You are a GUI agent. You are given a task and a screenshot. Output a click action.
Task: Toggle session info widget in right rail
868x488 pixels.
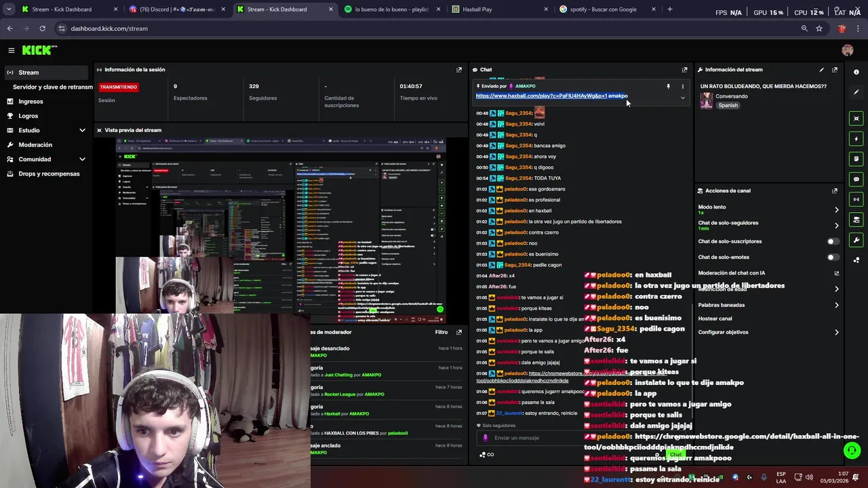point(856,199)
